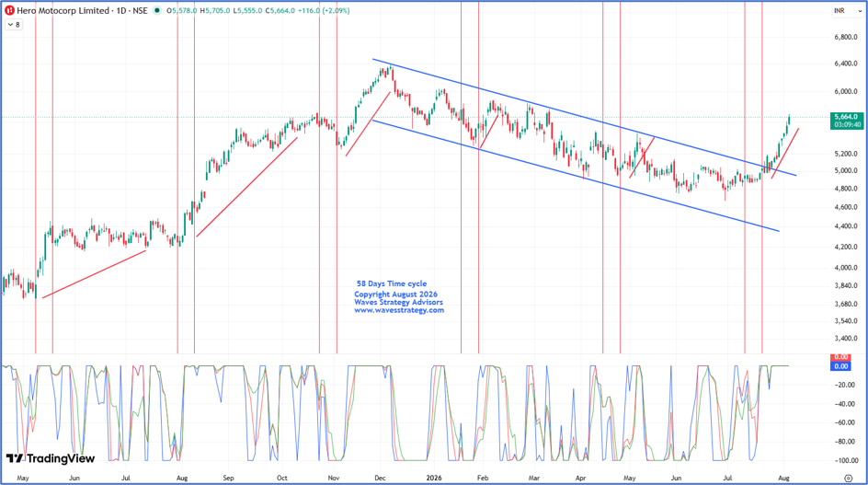Image resolution: width=868 pixels, height=485 pixels.
Task: Click the TradingView logo
Action: click(x=51, y=458)
